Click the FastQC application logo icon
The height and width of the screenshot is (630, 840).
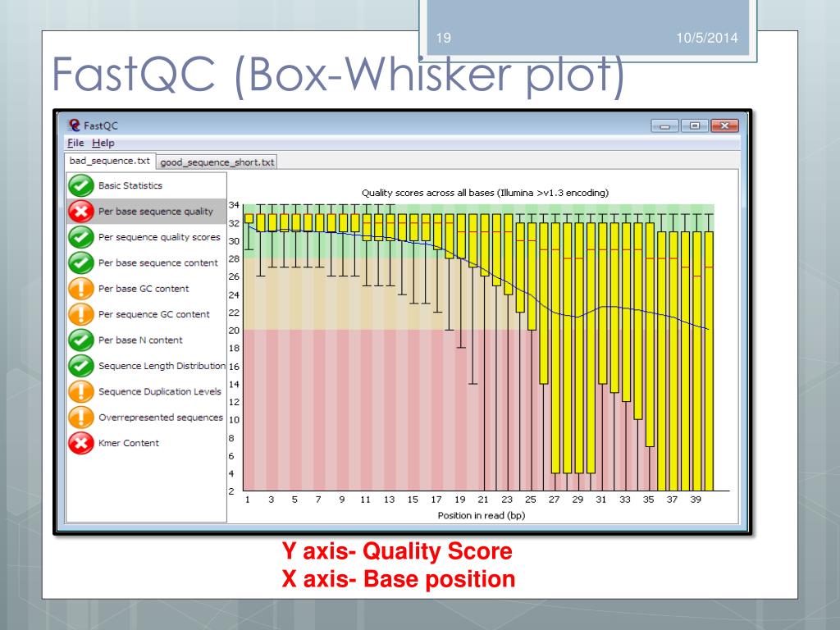[x=74, y=126]
